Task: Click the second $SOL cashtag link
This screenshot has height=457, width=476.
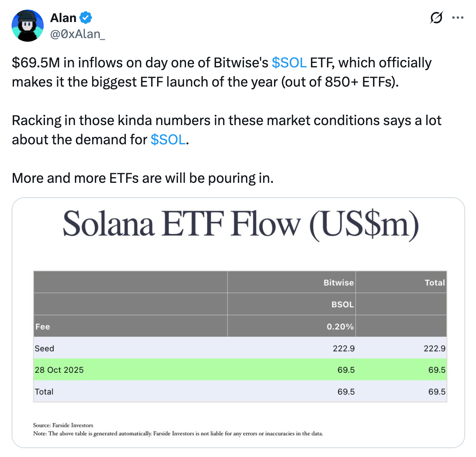Action: pos(167,140)
